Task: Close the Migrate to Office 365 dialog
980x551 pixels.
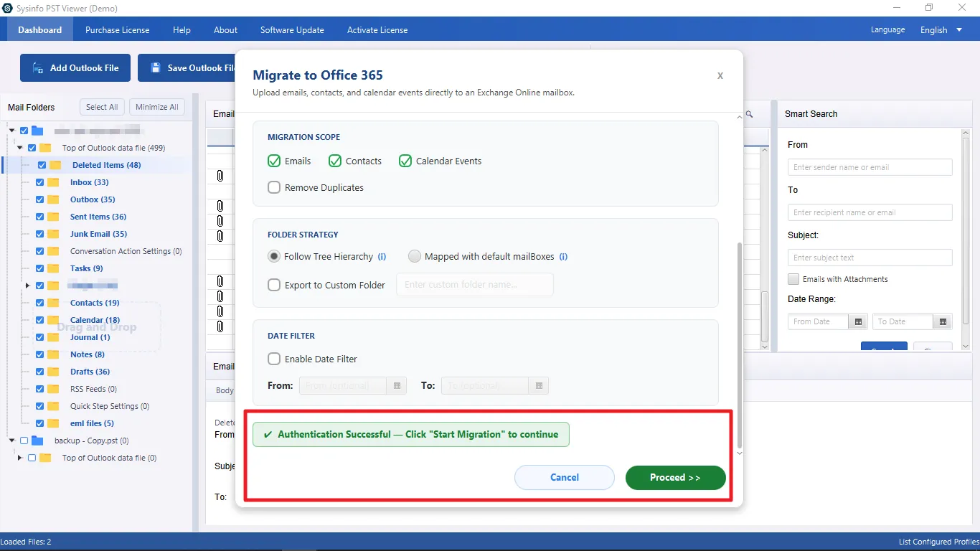Action: (x=720, y=75)
